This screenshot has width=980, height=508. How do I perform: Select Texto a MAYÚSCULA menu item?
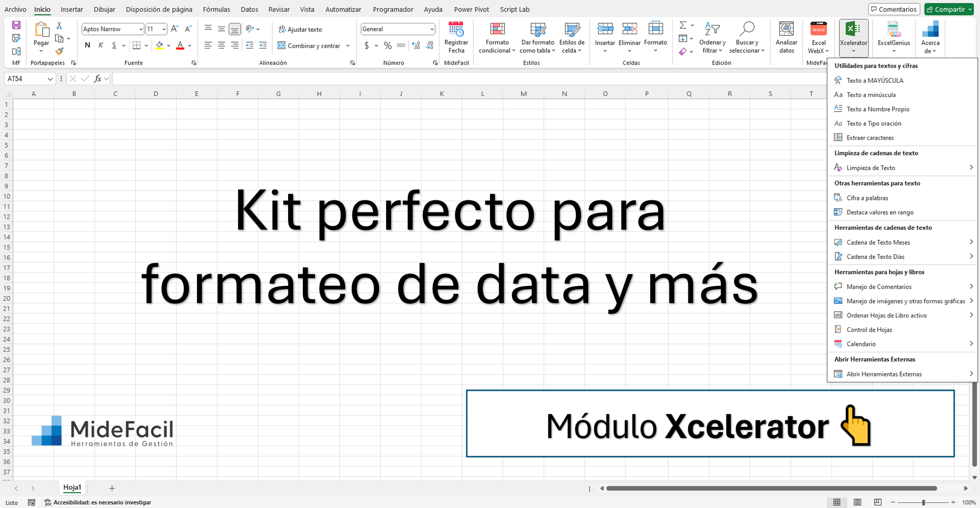902,80
